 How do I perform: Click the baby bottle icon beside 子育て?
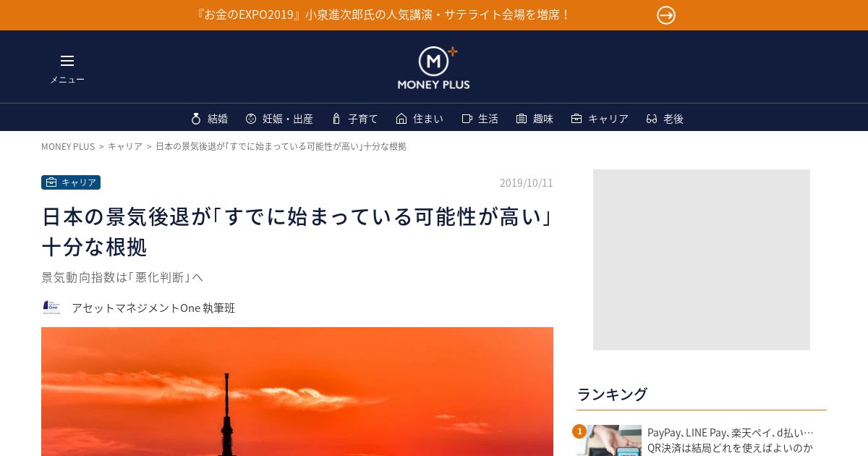coord(336,119)
